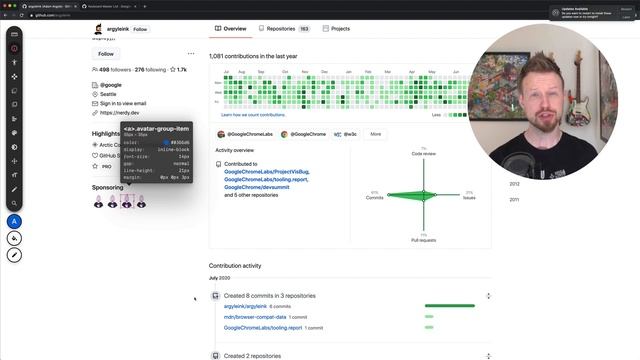Select the VisBug position tool
640x360 pixels.
(14, 161)
